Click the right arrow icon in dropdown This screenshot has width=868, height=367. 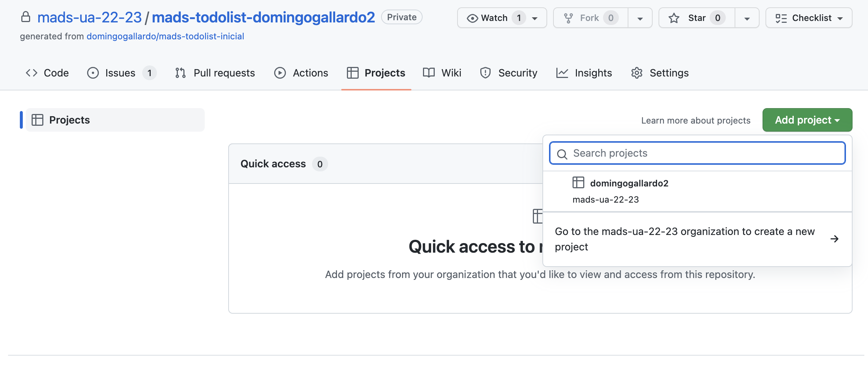[835, 239]
